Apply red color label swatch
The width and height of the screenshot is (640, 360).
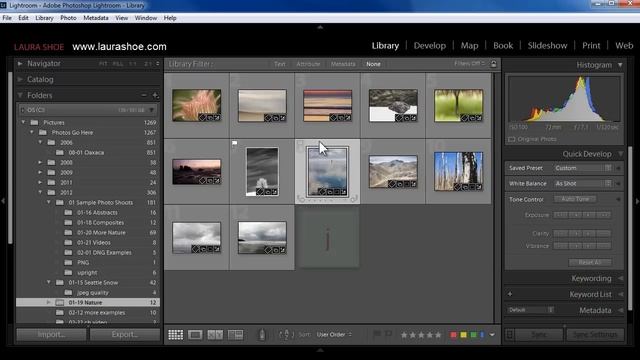[x=453, y=335]
